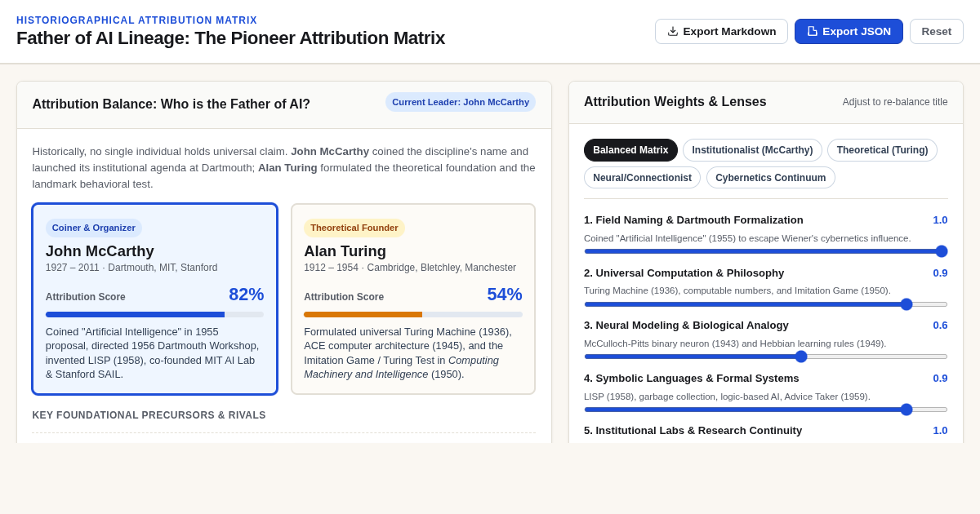Image resolution: width=980 pixels, height=514 pixels.
Task: Click the Universal Computation weight value 0.9
Action: [x=941, y=273]
